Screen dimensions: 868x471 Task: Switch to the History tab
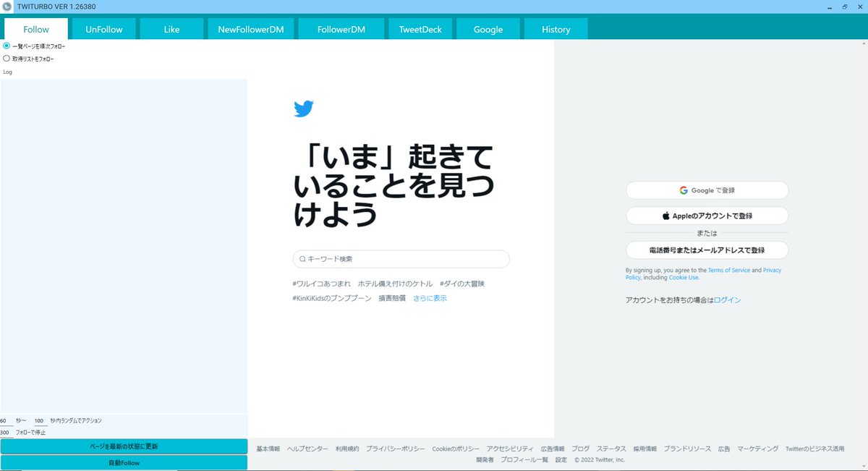(555, 29)
